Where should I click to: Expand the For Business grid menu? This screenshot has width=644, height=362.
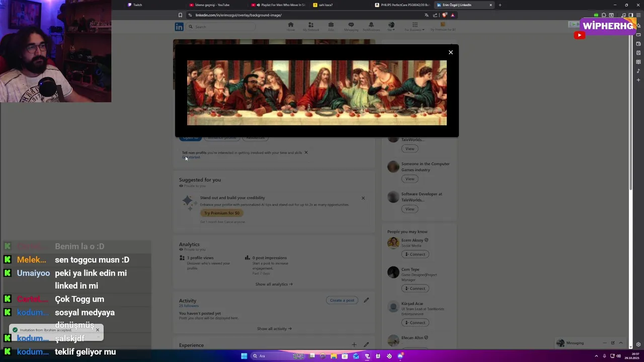point(415,27)
